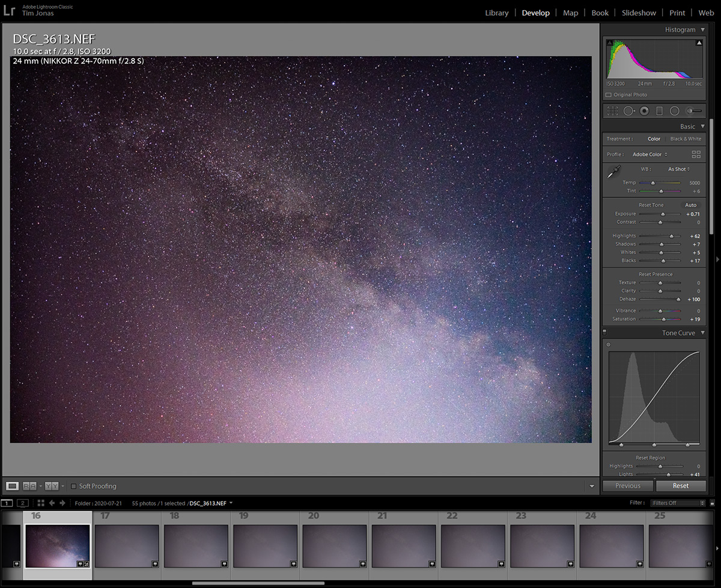Select the Red Eye Correction tool

[643, 111]
